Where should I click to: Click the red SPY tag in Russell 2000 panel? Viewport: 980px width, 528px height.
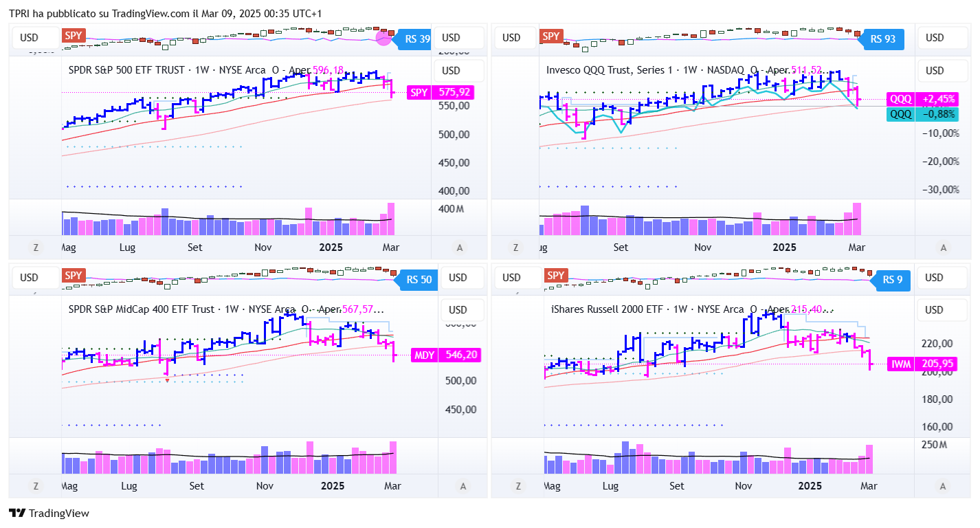555,276
